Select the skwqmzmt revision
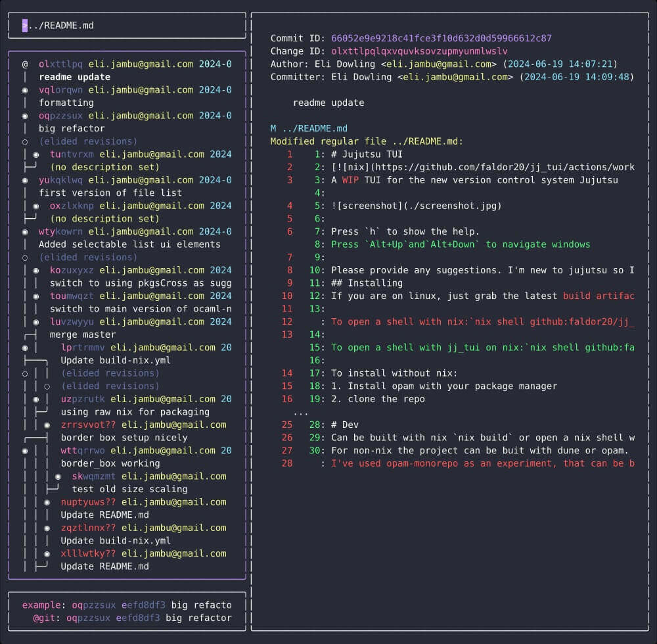 pos(149,476)
